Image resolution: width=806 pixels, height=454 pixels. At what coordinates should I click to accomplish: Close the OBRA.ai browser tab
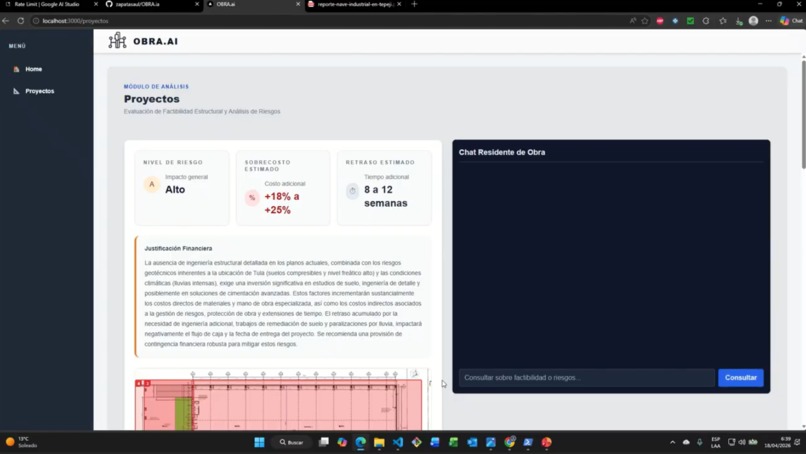pyautogui.click(x=298, y=4)
